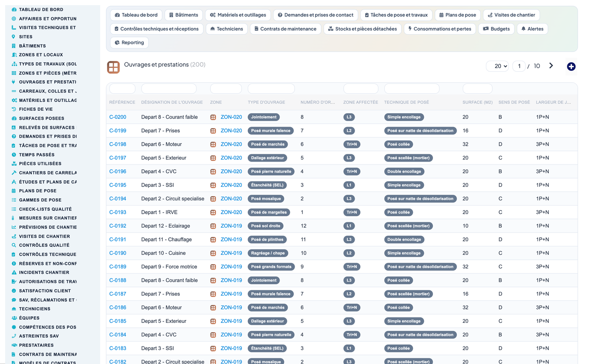Open record link C-0197
This screenshot has height=364, width=589.
[x=118, y=158]
